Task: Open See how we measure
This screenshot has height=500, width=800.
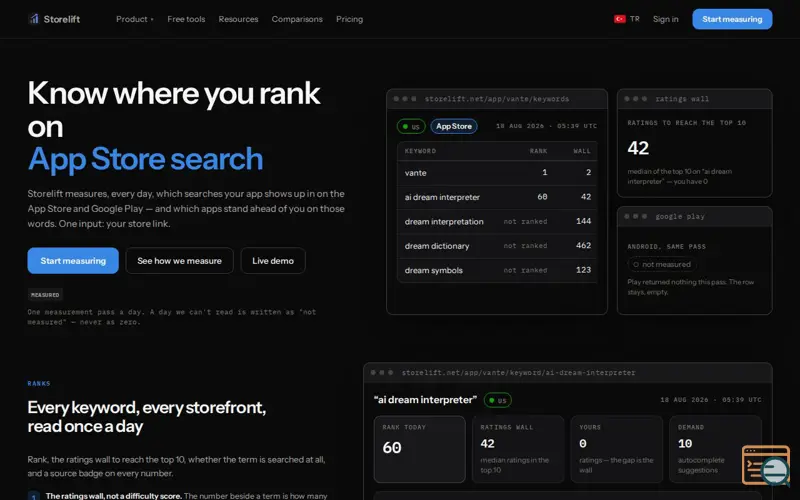Action: click(180, 261)
